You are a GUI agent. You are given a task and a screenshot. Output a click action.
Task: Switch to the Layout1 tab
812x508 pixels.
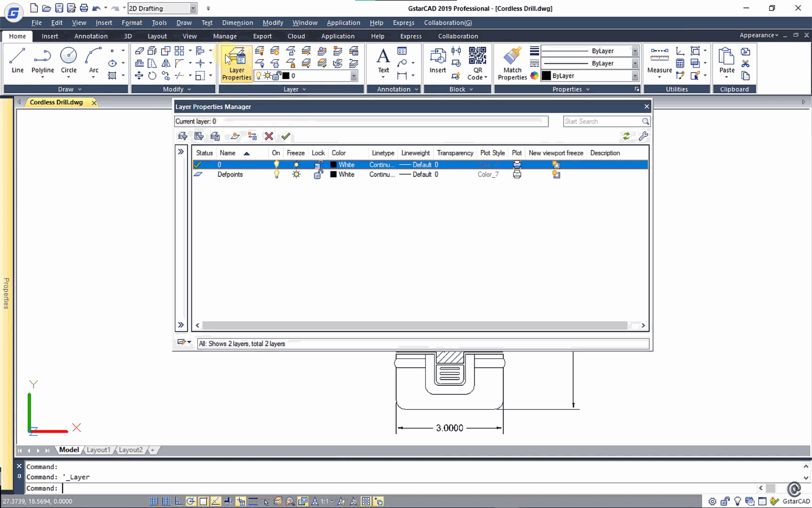tap(98, 450)
